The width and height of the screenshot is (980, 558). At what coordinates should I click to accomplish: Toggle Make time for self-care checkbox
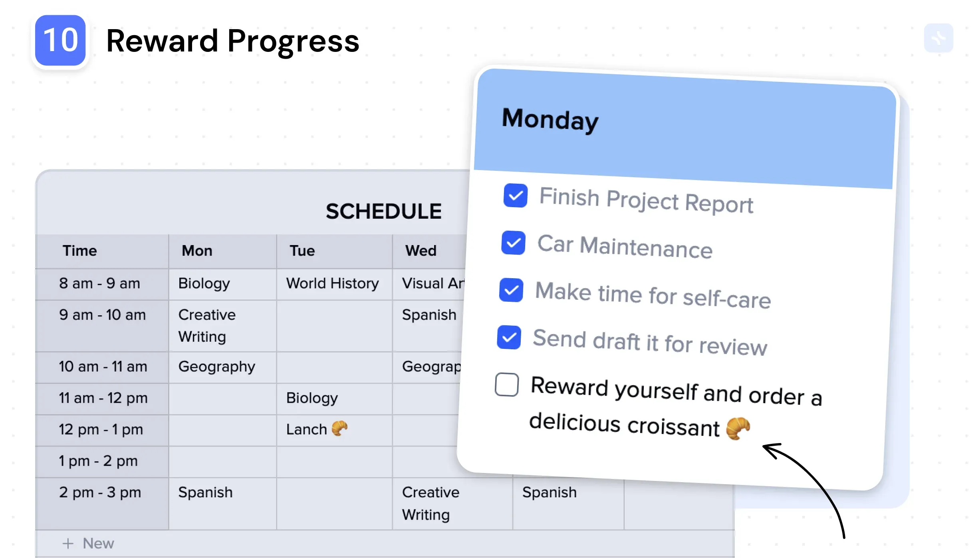[511, 290]
